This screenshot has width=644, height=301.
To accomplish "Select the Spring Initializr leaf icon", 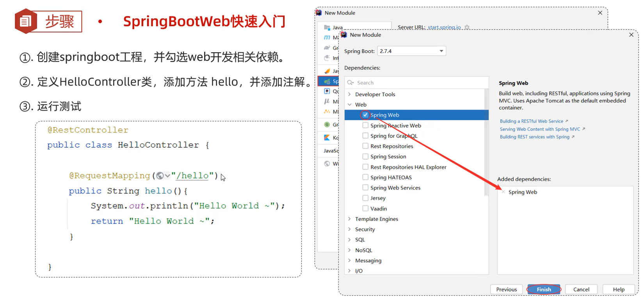I will (x=327, y=81).
